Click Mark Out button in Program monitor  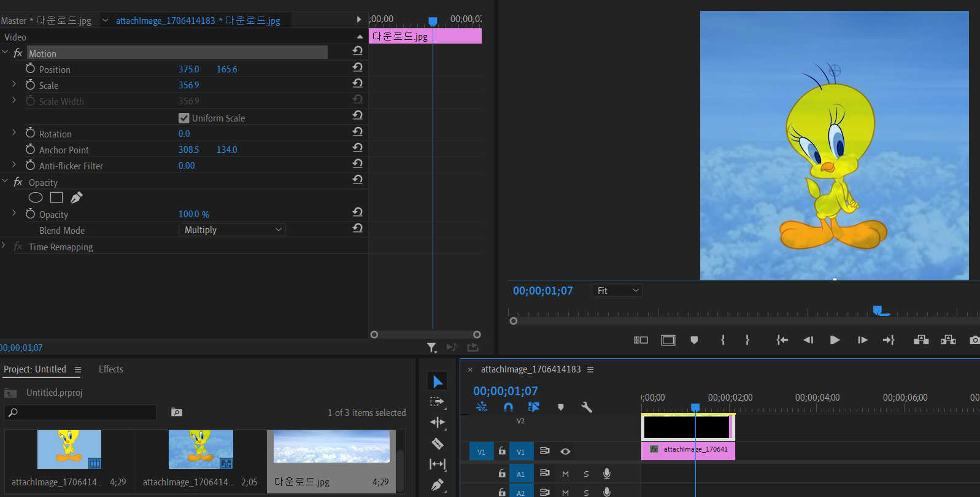pos(747,340)
